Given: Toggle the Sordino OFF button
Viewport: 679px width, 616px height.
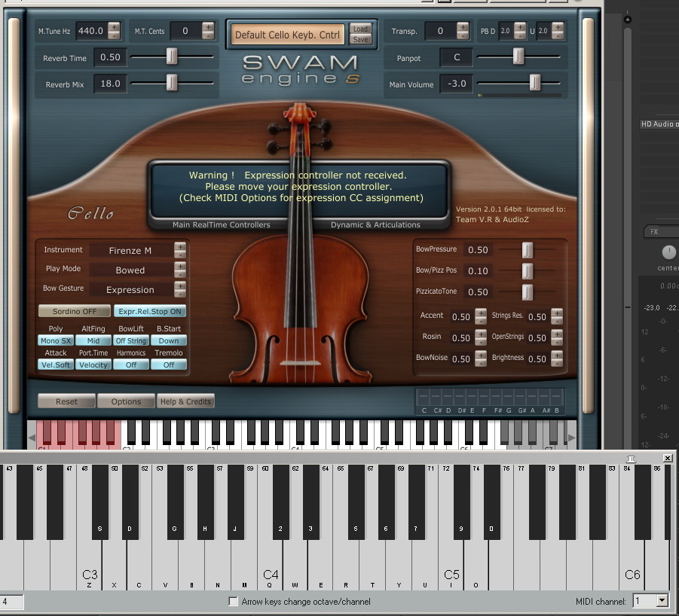Looking at the screenshot, I should tap(75, 311).
